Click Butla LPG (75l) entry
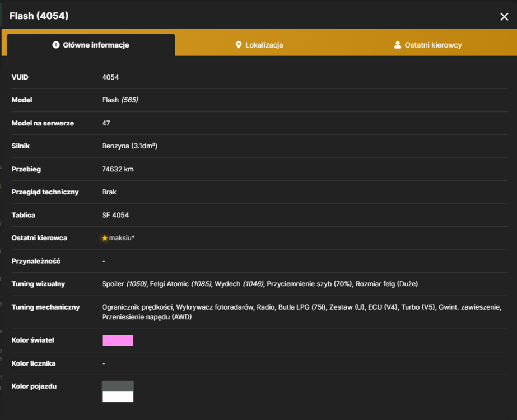The height and width of the screenshot is (420, 517). pos(302,307)
